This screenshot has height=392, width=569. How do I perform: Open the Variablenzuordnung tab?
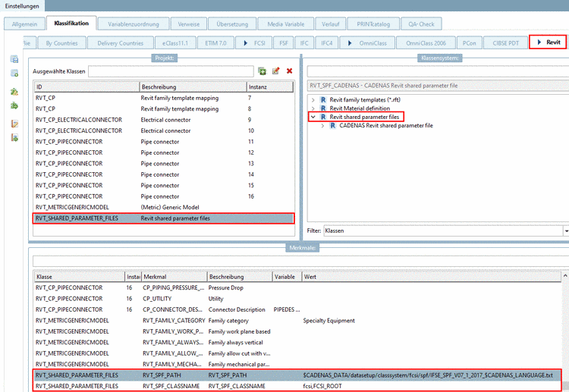point(134,24)
